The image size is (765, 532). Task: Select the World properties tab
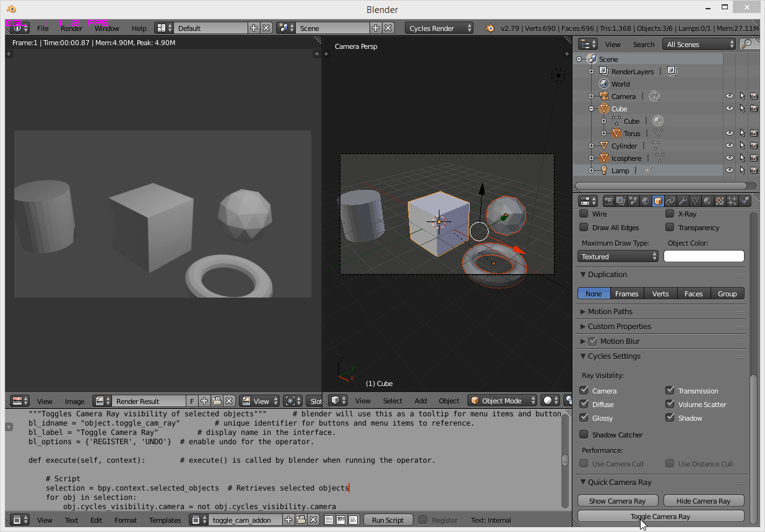click(644, 201)
